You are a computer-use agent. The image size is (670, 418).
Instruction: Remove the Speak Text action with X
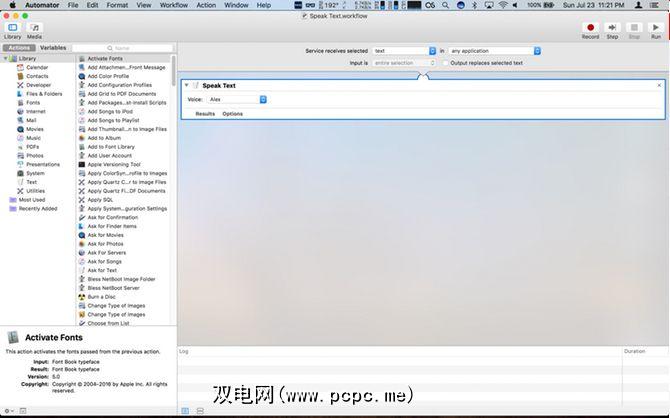[659, 85]
